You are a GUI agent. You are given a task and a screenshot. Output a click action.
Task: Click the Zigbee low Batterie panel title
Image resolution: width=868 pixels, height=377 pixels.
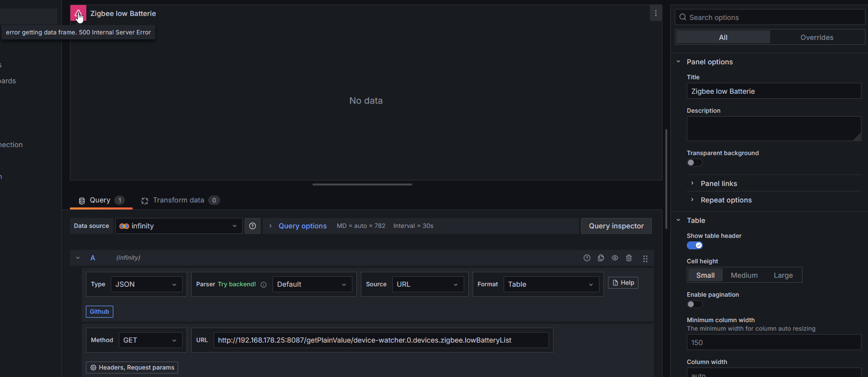[123, 13]
